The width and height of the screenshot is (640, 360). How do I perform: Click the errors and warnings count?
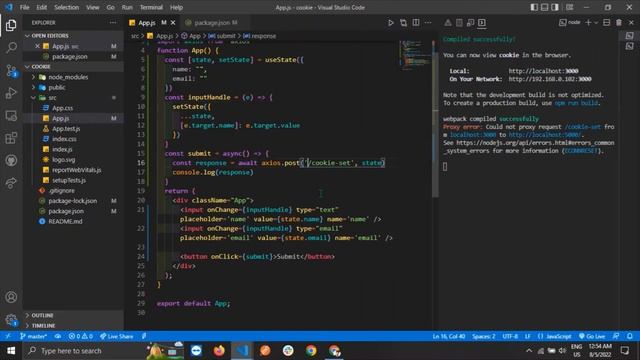[x=80, y=336]
